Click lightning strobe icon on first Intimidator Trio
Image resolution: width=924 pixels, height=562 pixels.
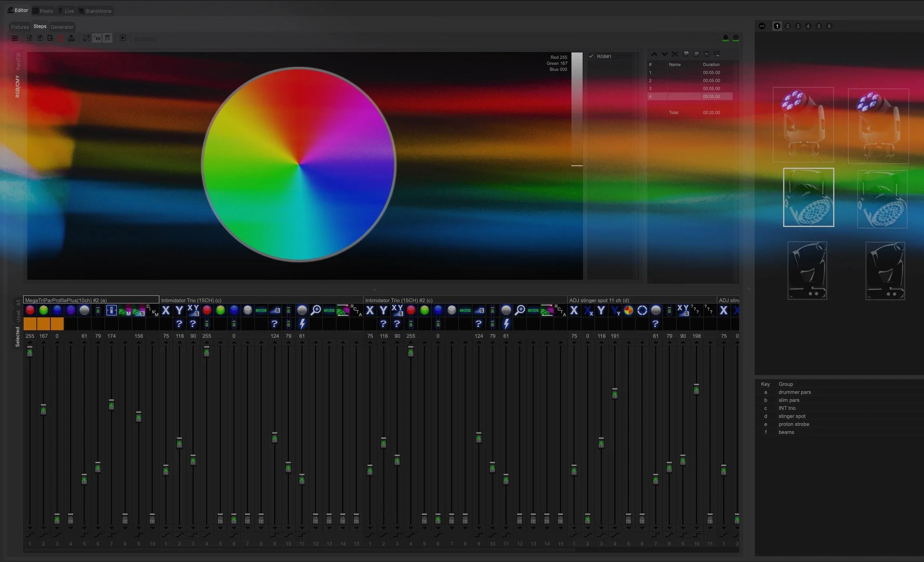[302, 323]
